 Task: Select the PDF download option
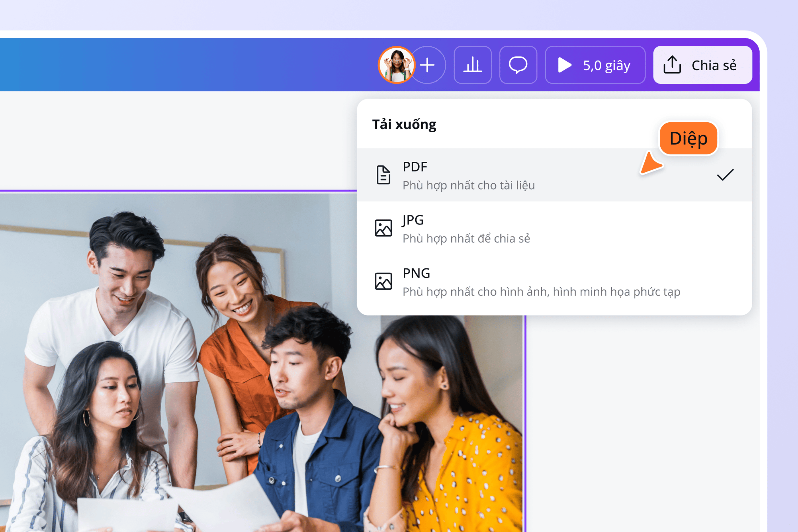(x=554, y=175)
